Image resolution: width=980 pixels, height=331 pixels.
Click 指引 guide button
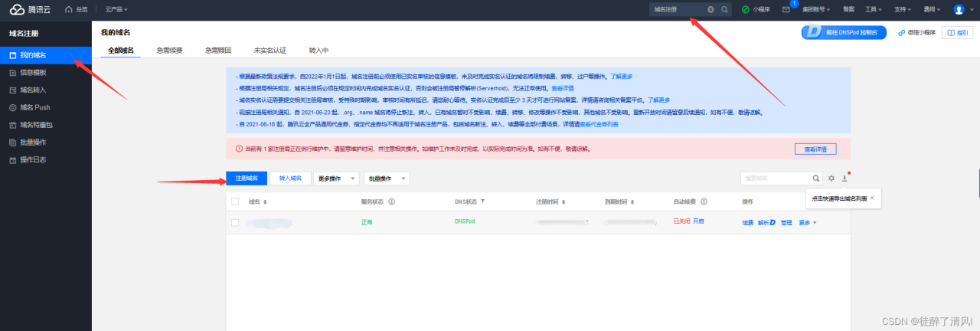tap(958, 32)
